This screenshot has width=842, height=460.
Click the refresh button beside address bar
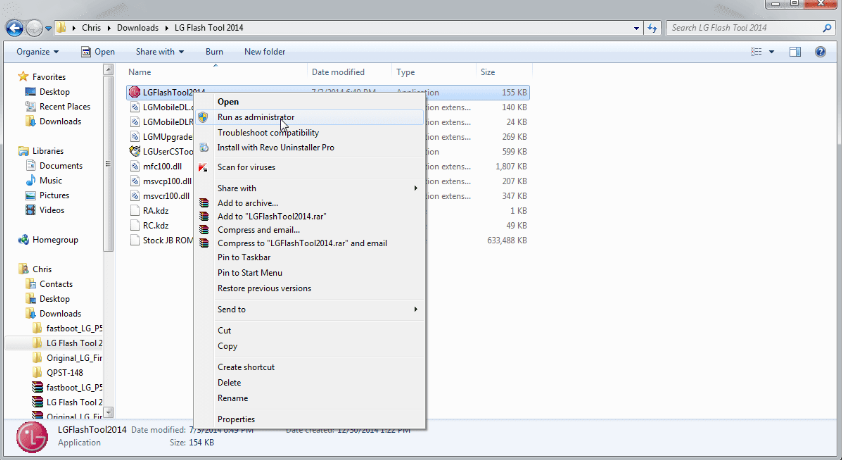(x=652, y=28)
